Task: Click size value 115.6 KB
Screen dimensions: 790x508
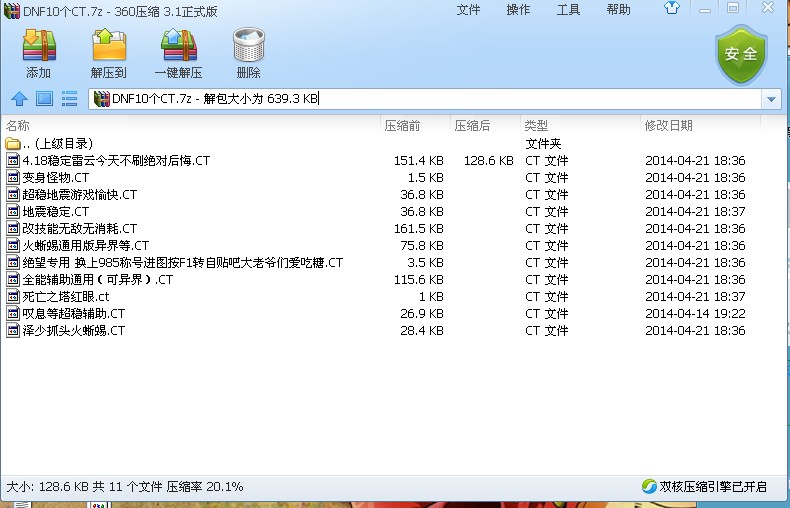Action: pyautogui.click(x=419, y=280)
